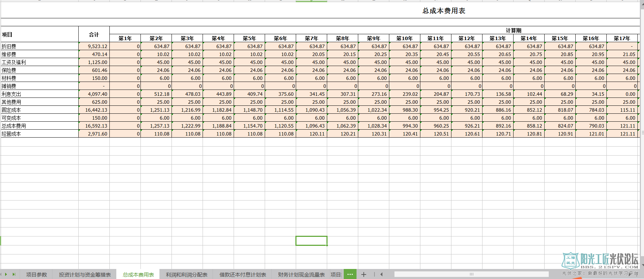The image size is (644, 279).
Task: Click the 第10年 column header
Action: pyautogui.click(x=404, y=38)
